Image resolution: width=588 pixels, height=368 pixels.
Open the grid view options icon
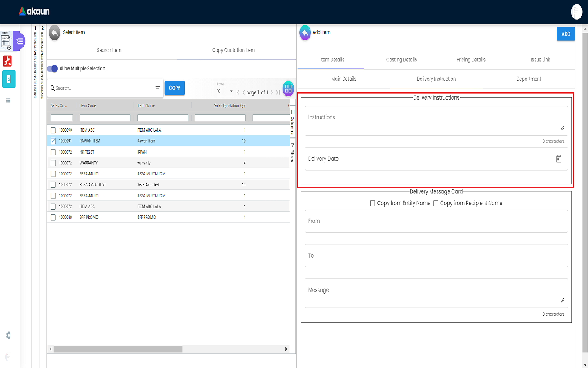click(288, 88)
